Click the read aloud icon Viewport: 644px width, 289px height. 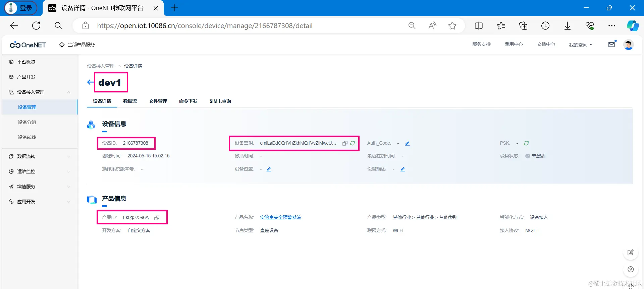(x=432, y=26)
